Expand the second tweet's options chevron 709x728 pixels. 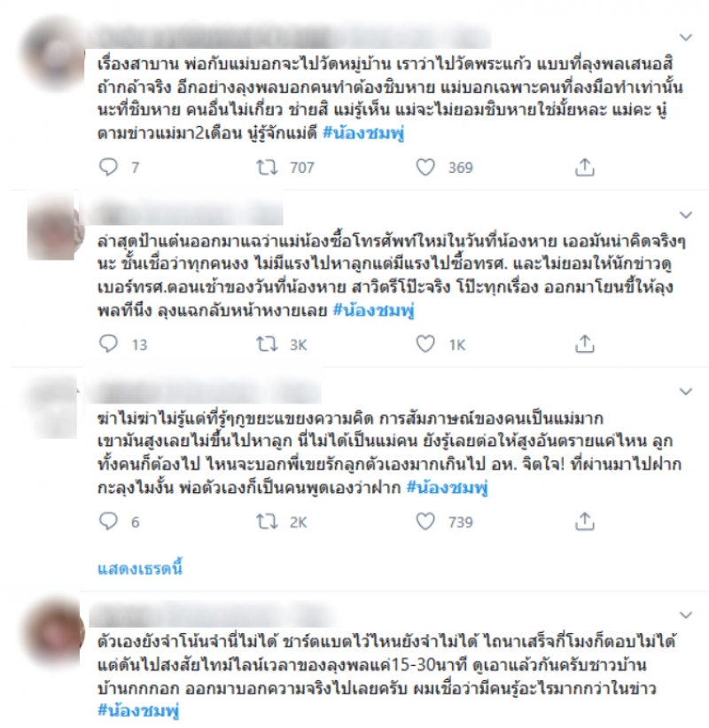click(x=686, y=215)
